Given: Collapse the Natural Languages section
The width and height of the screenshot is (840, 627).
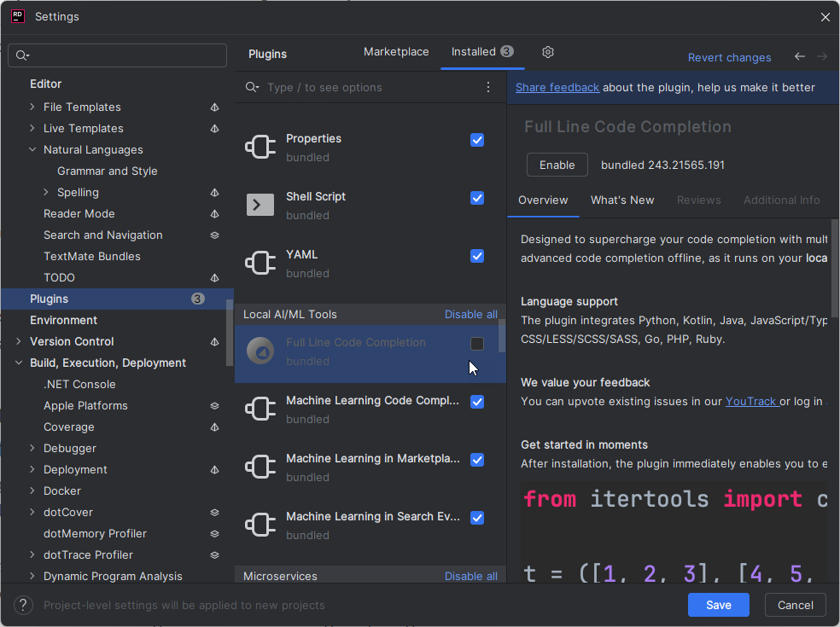Looking at the screenshot, I should pos(32,149).
